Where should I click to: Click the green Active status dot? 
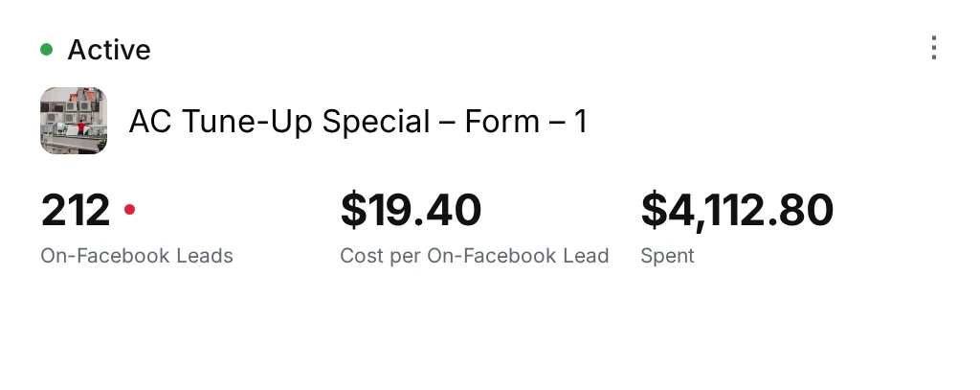[46, 49]
